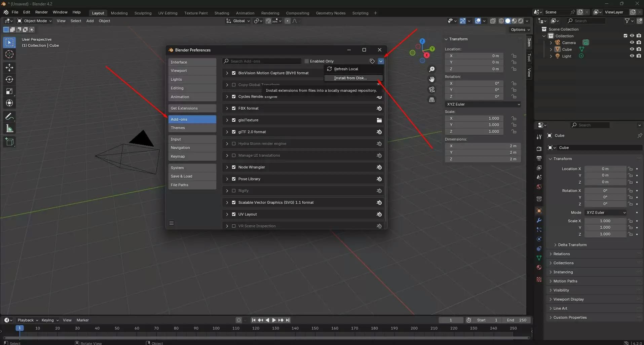This screenshot has height=345, width=644.
Task: Toggle Enabled Only checkbox
Action: [307, 61]
